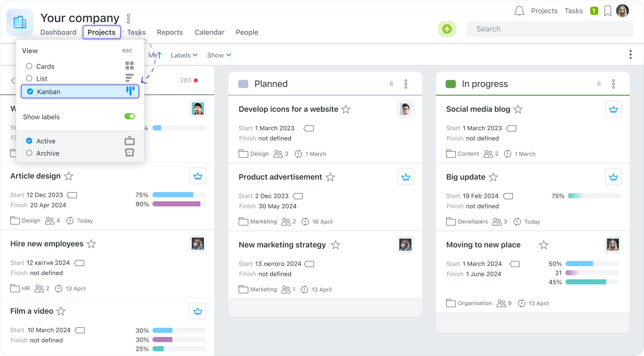
Task: Open the kebab menu on the In progress column
Action: point(613,84)
